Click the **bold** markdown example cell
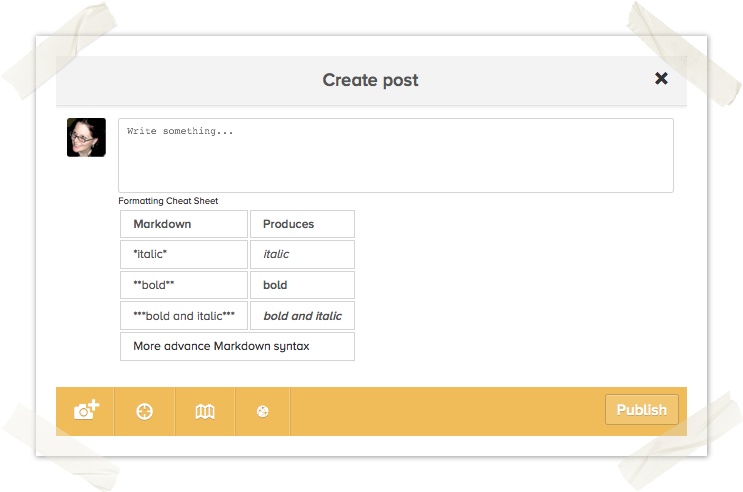743x492 pixels. point(183,285)
